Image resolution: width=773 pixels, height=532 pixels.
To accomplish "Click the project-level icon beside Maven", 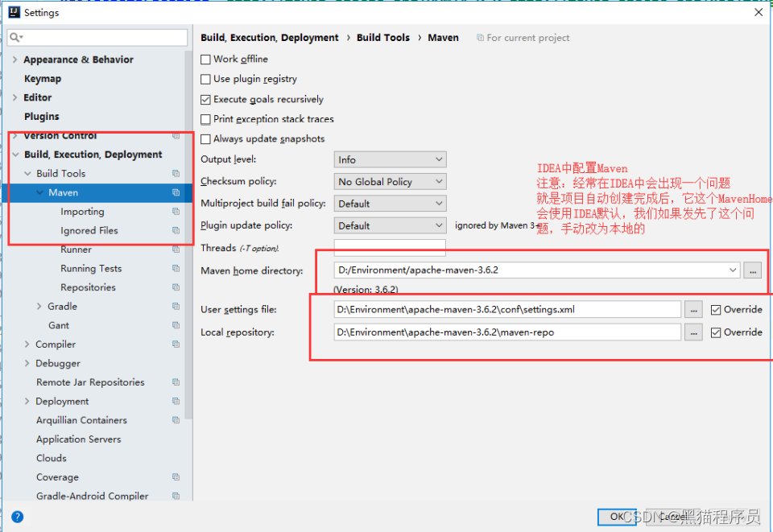I will point(176,192).
